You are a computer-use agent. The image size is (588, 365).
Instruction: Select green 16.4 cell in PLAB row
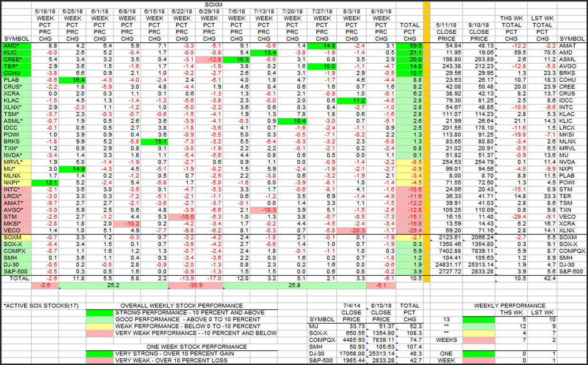[x=72, y=80]
